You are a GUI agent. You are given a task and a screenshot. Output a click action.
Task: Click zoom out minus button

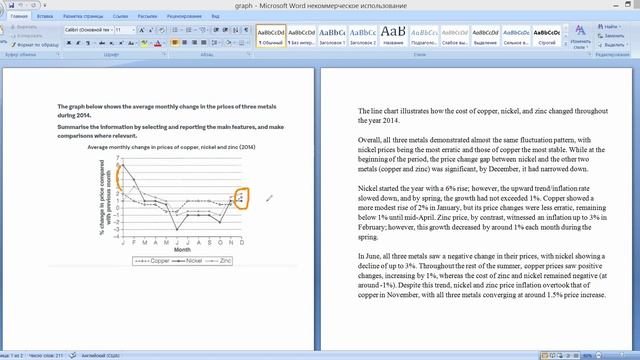pyautogui.click(x=599, y=356)
